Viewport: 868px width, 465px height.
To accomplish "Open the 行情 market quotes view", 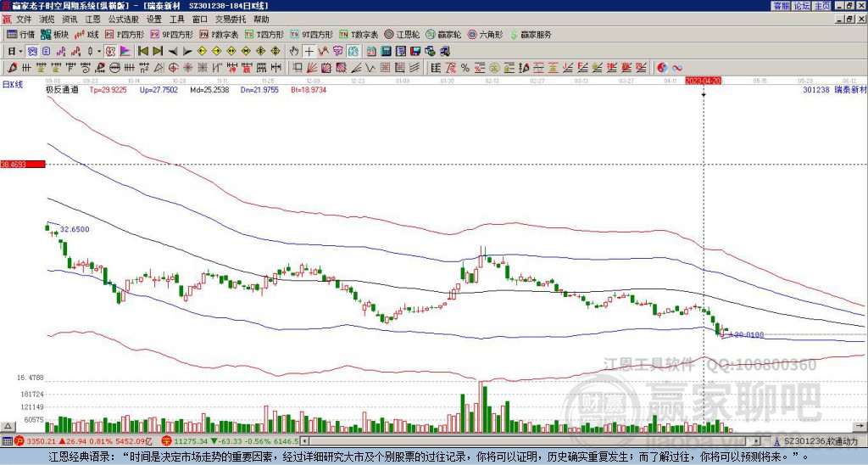I will 20,35.
